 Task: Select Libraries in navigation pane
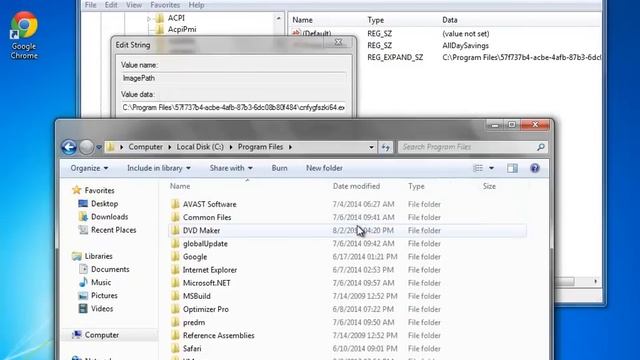point(98,256)
